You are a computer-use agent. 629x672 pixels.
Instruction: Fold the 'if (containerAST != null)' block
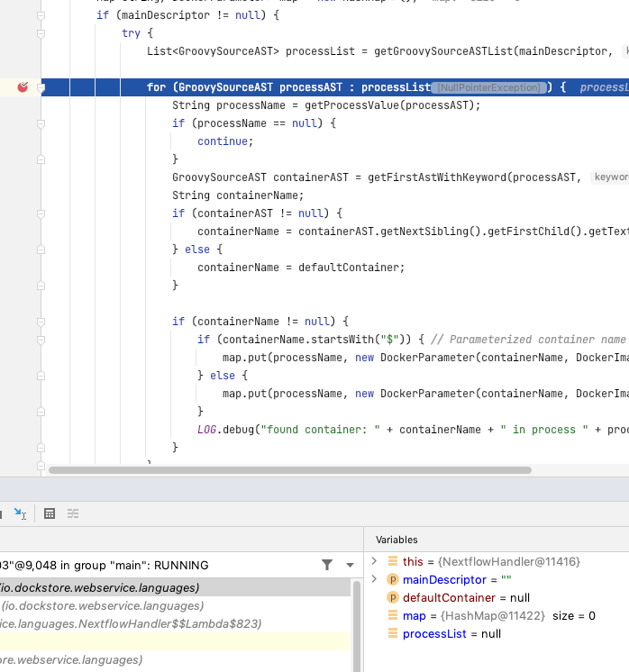41,213
